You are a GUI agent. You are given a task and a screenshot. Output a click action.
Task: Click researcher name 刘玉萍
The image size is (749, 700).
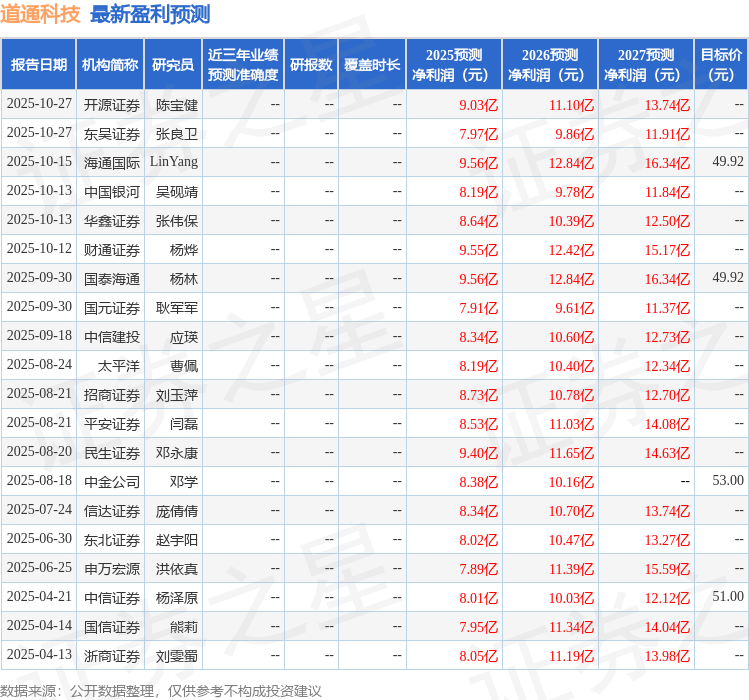[176, 395]
